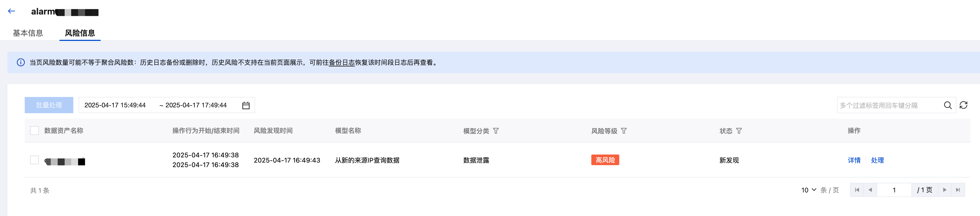The height and width of the screenshot is (216, 980).
Task: Select the 风险信息 tab
Action: [x=80, y=33]
